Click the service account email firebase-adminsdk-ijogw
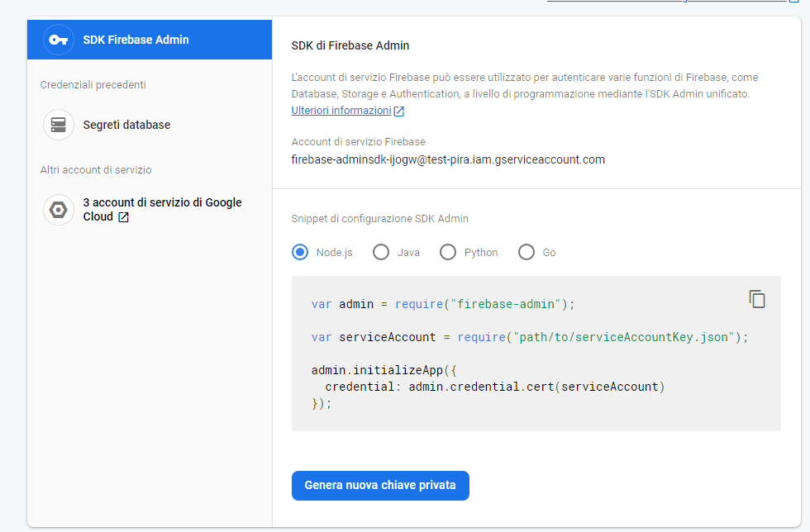This screenshot has height=532, width=810. tap(448, 159)
